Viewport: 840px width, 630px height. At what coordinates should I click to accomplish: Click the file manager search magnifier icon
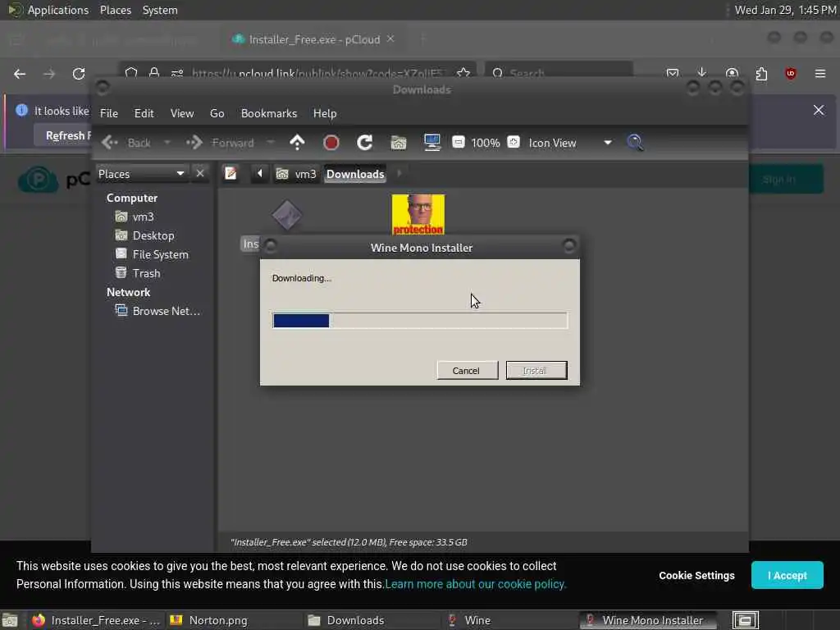pos(636,143)
